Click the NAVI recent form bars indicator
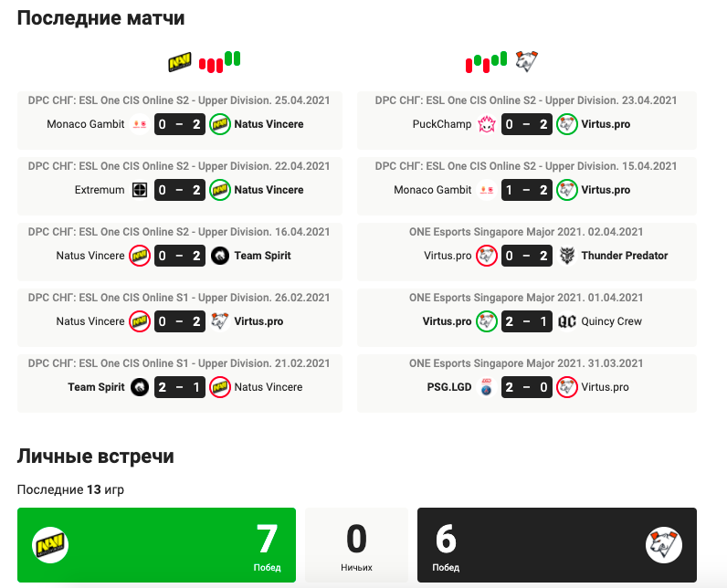 coord(220,61)
